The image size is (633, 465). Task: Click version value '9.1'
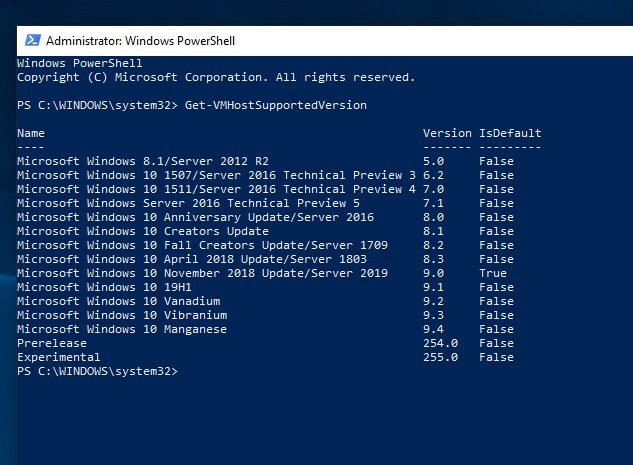click(x=433, y=287)
